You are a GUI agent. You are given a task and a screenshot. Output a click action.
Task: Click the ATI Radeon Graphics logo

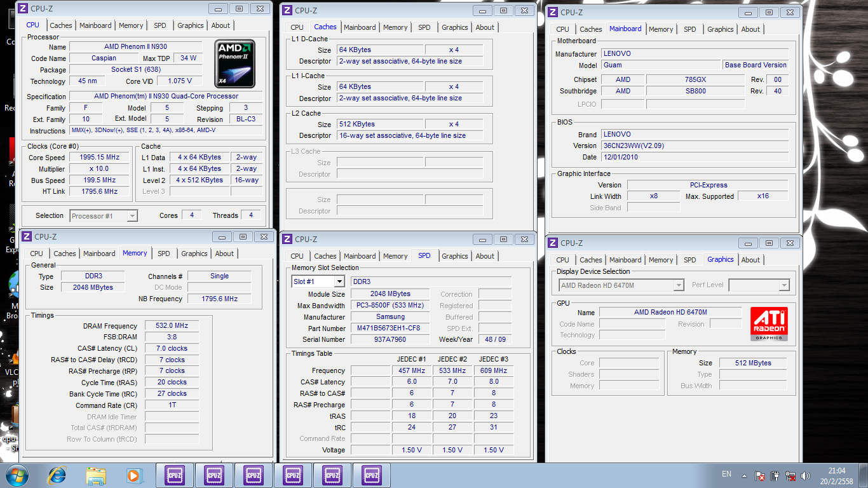(769, 324)
